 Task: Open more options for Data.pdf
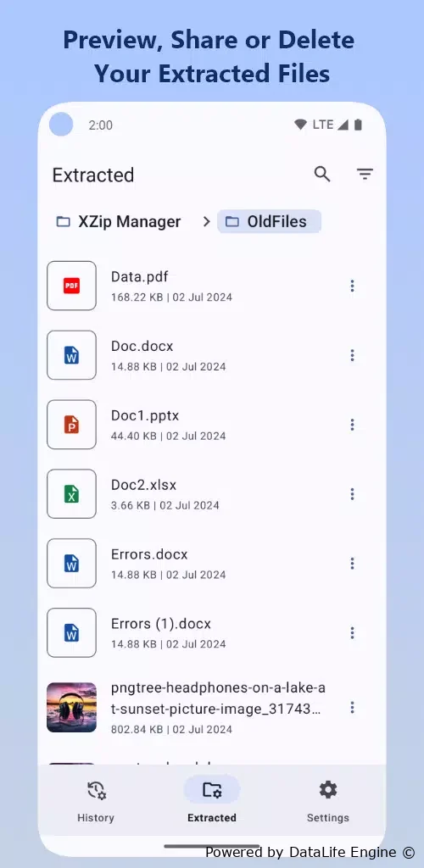pyautogui.click(x=352, y=286)
